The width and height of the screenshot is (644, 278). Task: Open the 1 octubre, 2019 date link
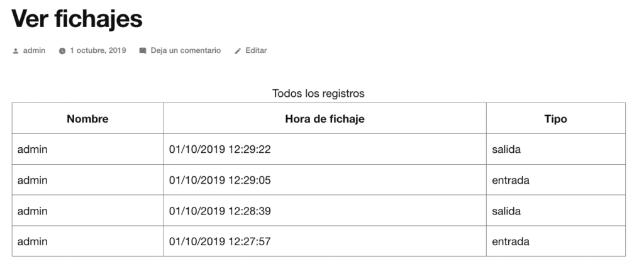[x=97, y=50]
